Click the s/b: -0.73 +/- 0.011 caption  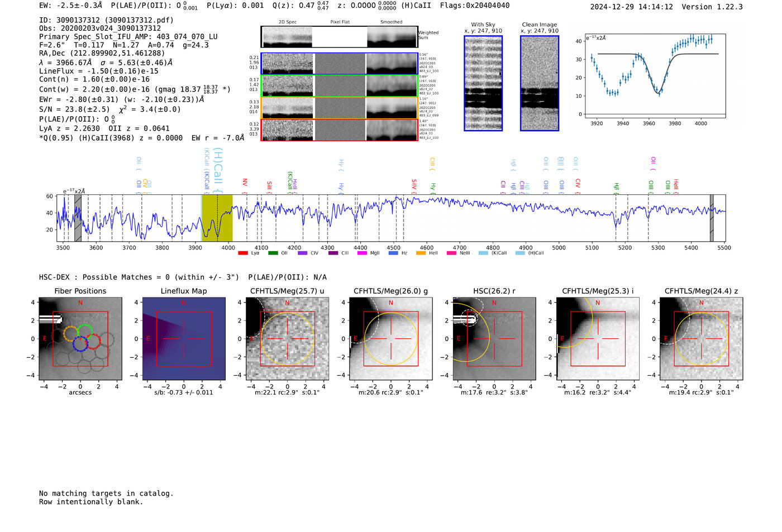click(x=184, y=392)
